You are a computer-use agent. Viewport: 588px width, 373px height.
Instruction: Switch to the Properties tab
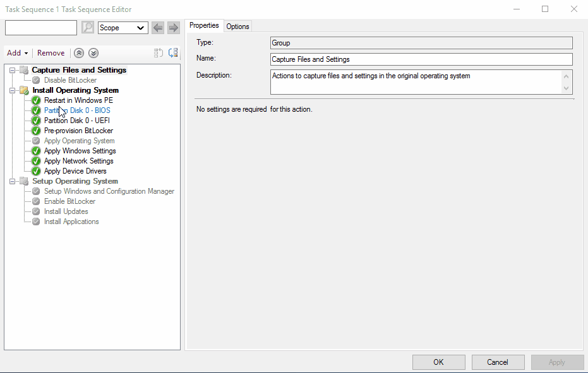pos(204,25)
